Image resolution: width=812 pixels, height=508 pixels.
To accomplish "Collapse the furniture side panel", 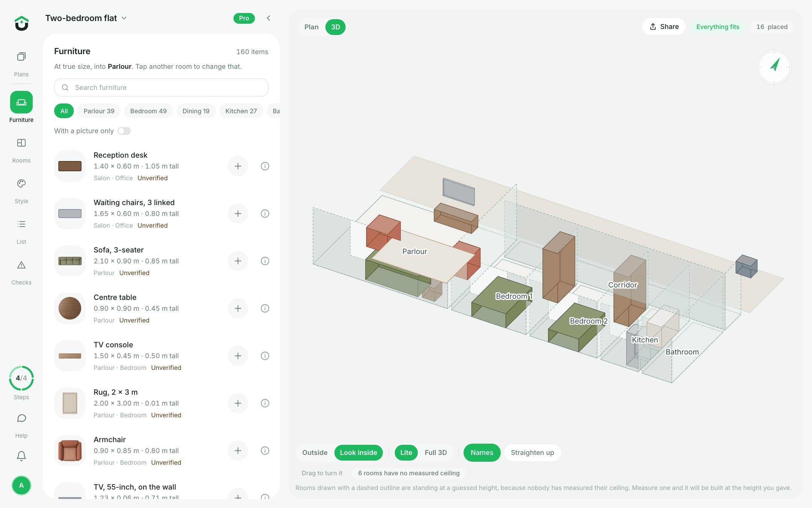I will pos(268,18).
